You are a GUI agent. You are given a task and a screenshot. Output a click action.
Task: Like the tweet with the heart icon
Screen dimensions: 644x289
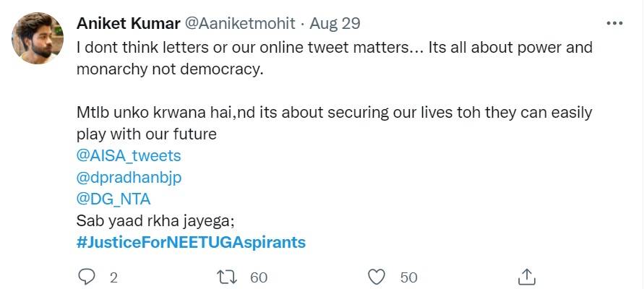coord(376,276)
